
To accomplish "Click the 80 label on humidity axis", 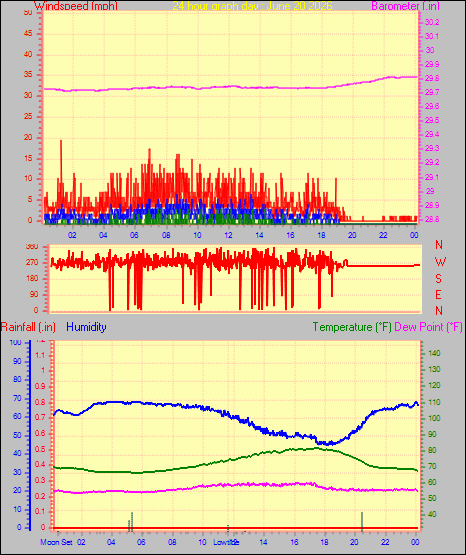I will point(17,379).
